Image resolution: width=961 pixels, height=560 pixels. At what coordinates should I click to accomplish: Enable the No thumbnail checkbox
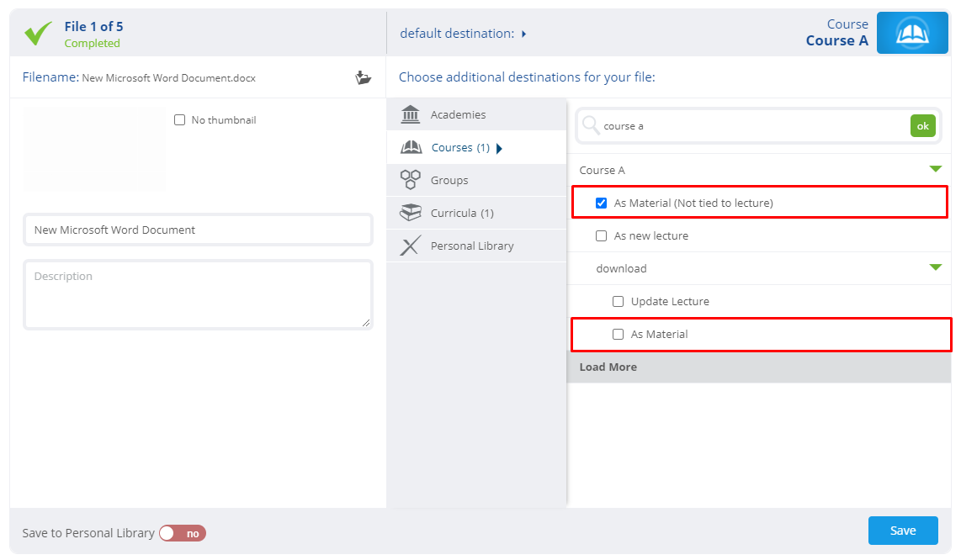click(179, 120)
